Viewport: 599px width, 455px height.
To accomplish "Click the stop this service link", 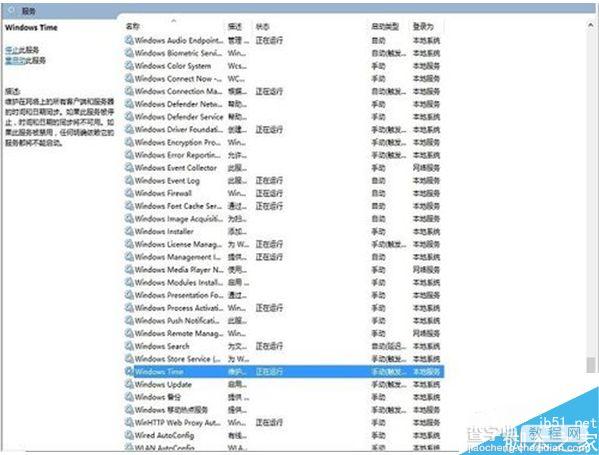I will [11, 50].
